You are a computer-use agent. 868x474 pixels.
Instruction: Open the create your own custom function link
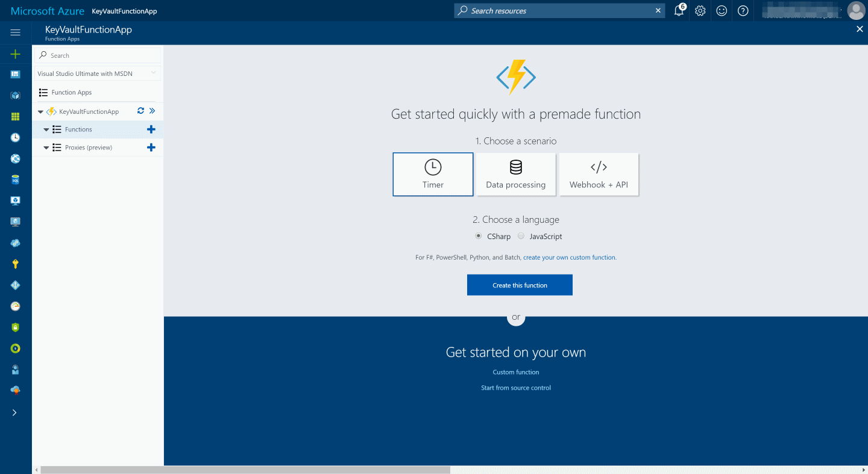pyautogui.click(x=569, y=257)
